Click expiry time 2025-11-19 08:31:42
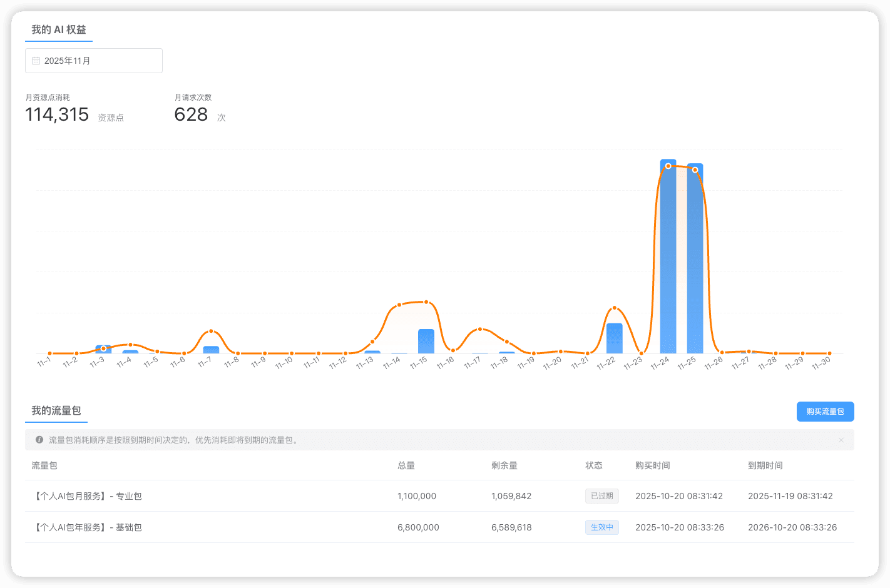Image resolution: width=890 pixels, height=588 pixels. (x=790, y=496)
